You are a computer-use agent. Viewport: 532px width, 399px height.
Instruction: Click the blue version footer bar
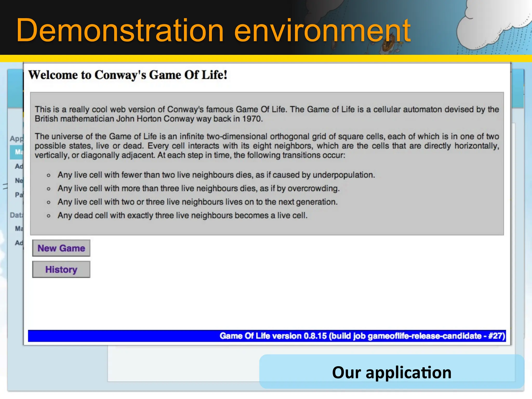[x=267, y=336]
